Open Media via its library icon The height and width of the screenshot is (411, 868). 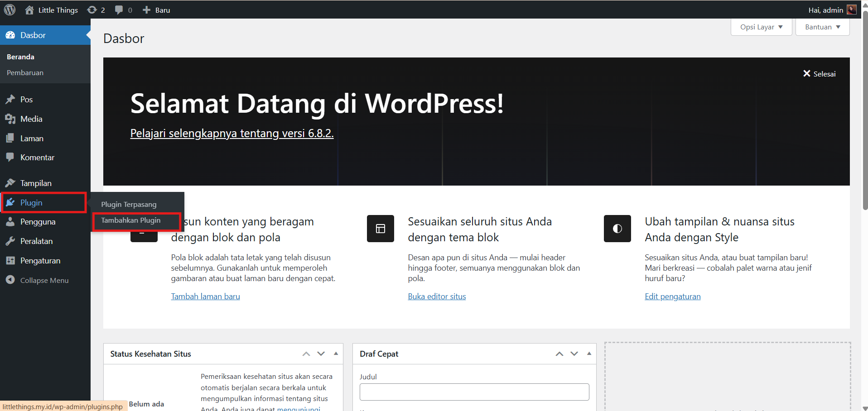[10, 119]
